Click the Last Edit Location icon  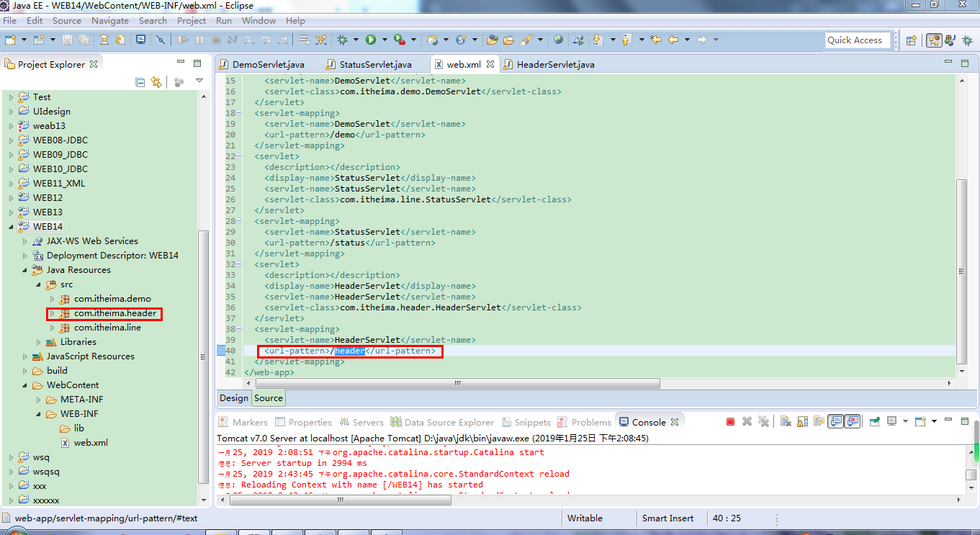coord(656,40)
